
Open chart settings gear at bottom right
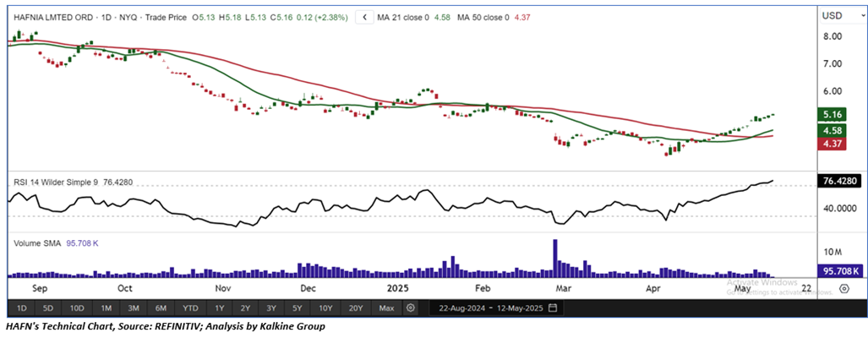[844, 288]
